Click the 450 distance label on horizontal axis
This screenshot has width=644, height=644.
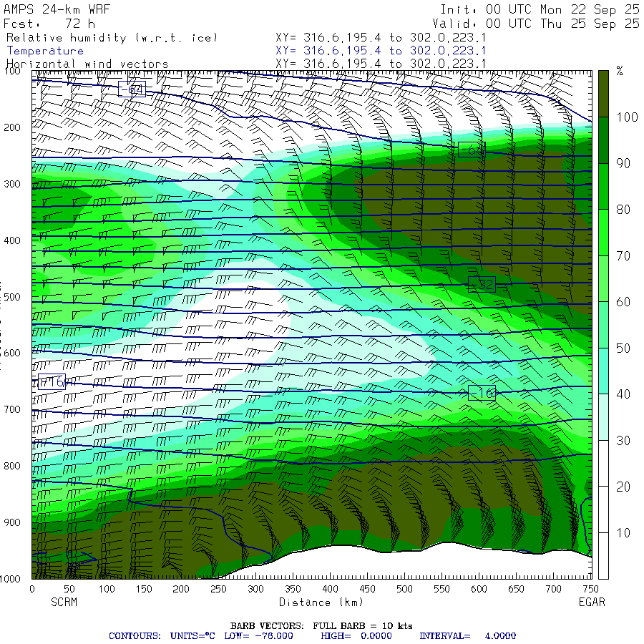(367, 589)
